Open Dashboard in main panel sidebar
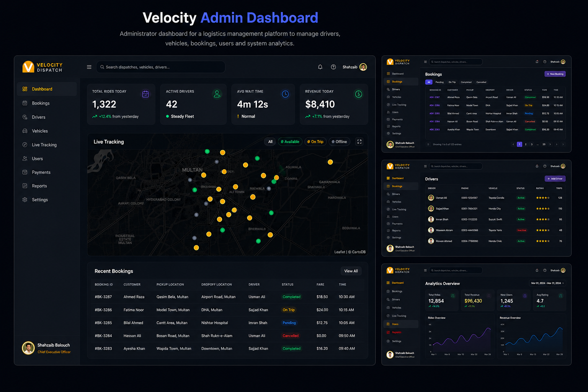This screenshot has height=392, width=588. (47, 89)
